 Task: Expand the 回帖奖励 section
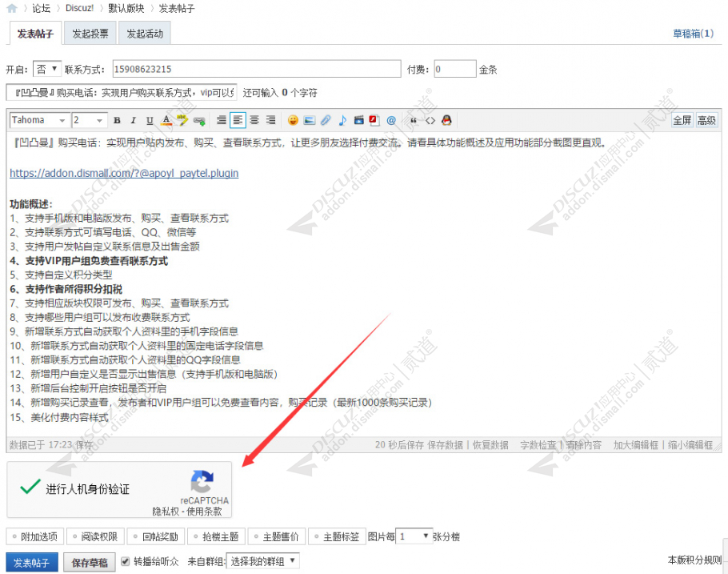click(x=155, y=537)
